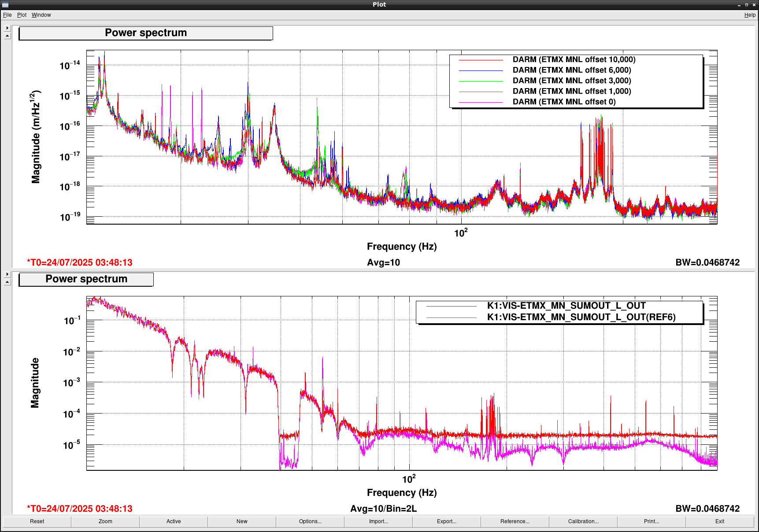Minimize the Plot window

[739, 5]
